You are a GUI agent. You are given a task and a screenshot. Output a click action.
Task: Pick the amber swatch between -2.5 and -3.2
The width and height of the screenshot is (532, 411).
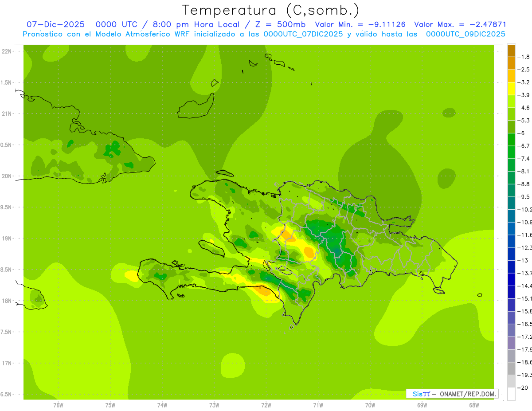coord(511,76)
